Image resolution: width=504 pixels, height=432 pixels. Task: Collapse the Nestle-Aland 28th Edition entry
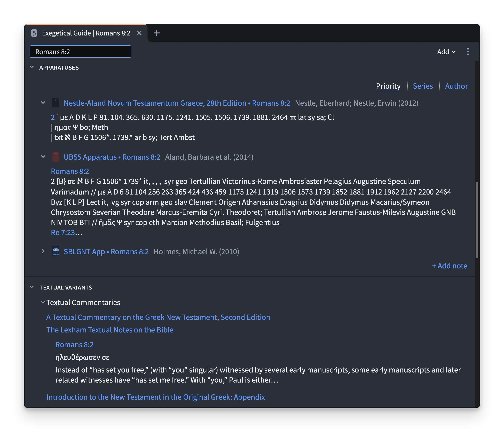[43, 103]
